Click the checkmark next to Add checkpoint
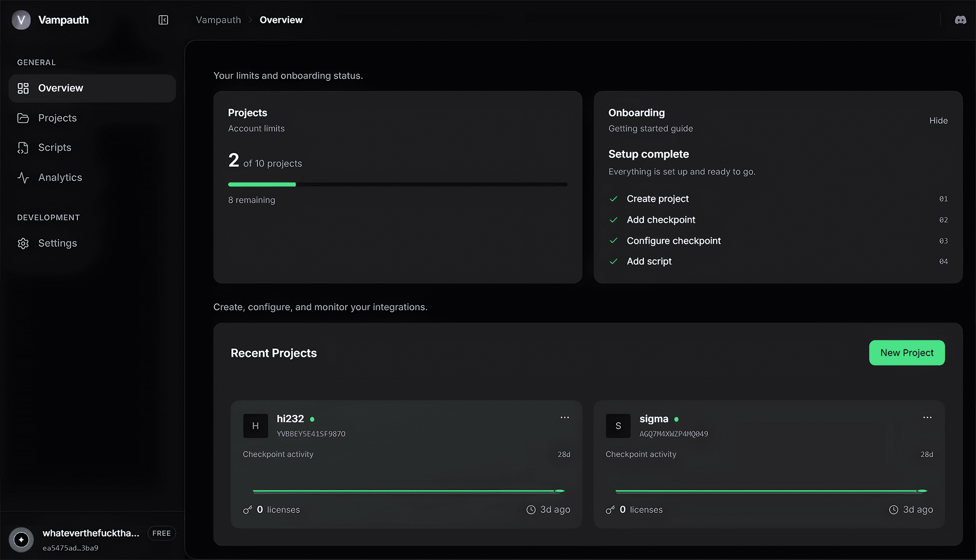This screenshot has width=976, height=560. tap(614, 220)
